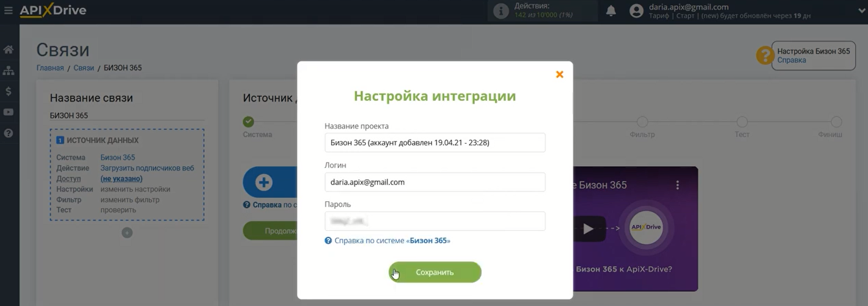Open the connections sitemap sidebar icon
This screenshot has width=868, height=306.
8,71
